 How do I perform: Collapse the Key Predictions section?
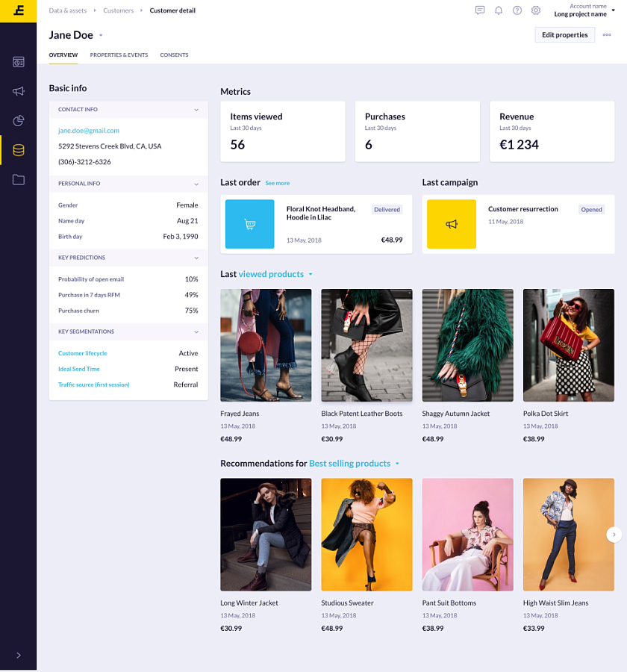tap(196, 258)
